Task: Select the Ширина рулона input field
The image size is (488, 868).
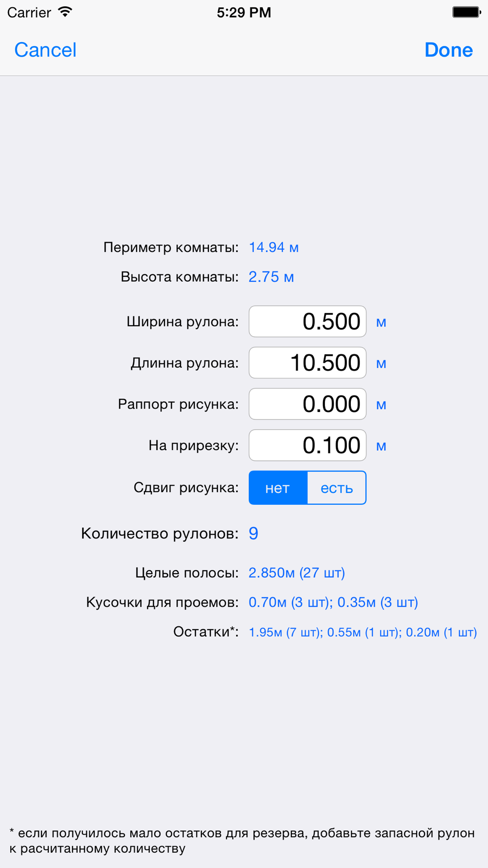Action: [307, 321]
